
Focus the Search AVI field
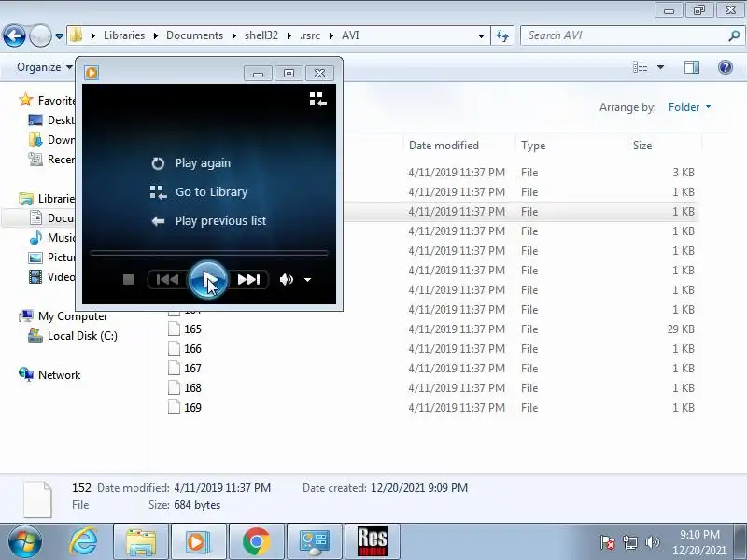pyautogui.click(x=624, y=35)
